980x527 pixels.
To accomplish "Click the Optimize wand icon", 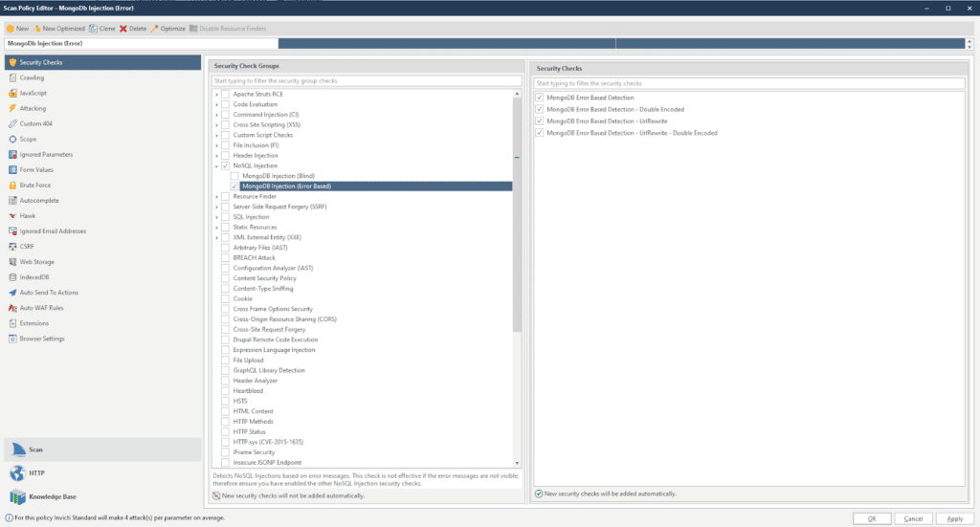I will [154, 29].
